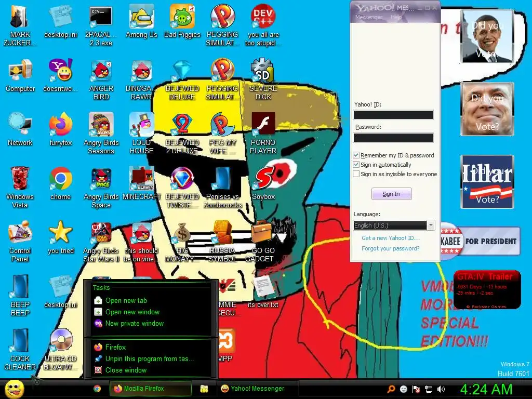Click the GTA:IV Trailer countdown gadget
Image resolution: width=532 pixels, height=399 pixels.
pos(487,290)
